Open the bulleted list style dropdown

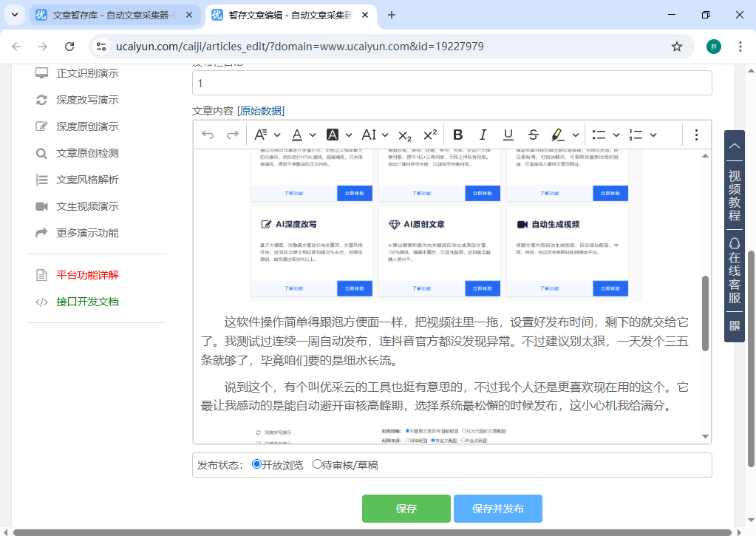click(x=616, y=135)
